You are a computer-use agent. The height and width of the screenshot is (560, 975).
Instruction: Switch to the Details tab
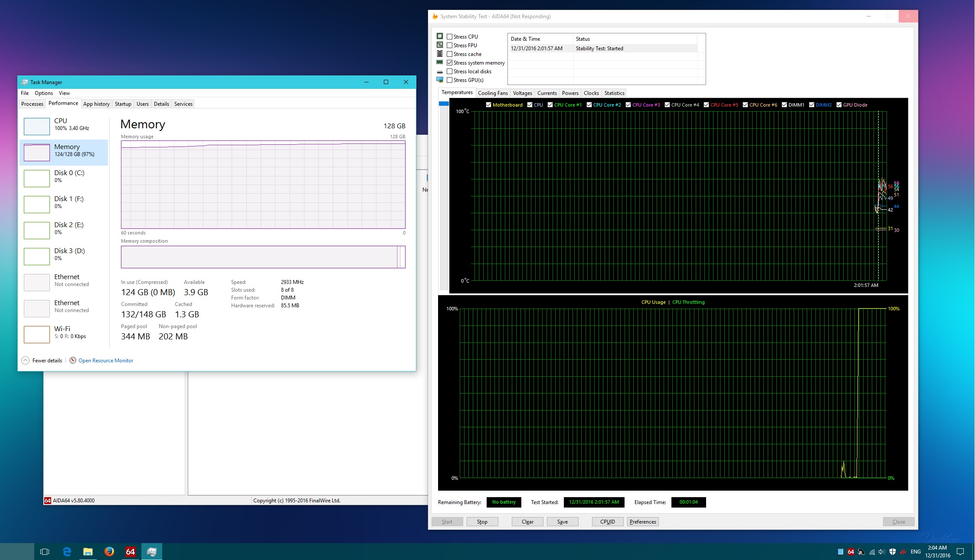pos(161,104)
